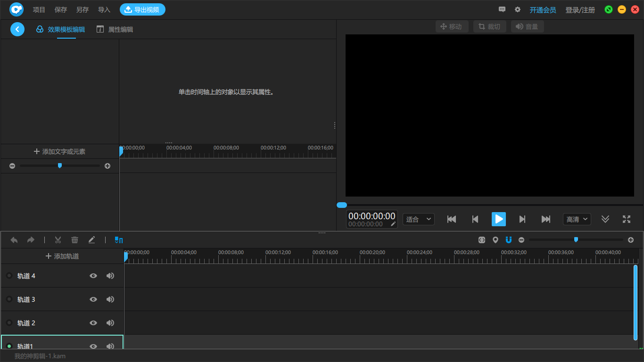Toggle the magnet snapping button
Viewport: 644px width, 362px height.
[x=509, y=240]
